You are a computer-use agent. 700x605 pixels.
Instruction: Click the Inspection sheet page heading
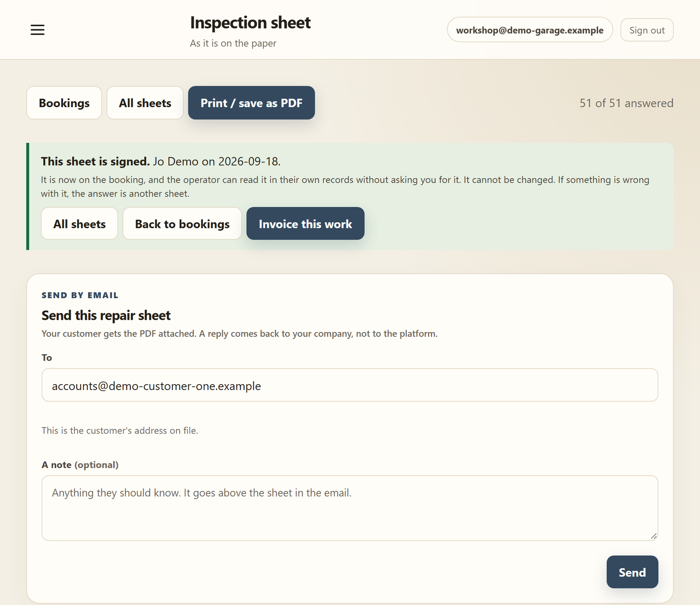(250, 23)
